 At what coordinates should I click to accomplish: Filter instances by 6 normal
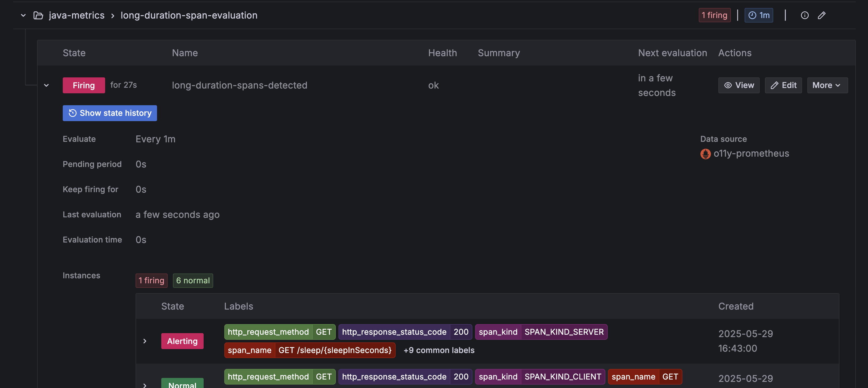(193, 280)
